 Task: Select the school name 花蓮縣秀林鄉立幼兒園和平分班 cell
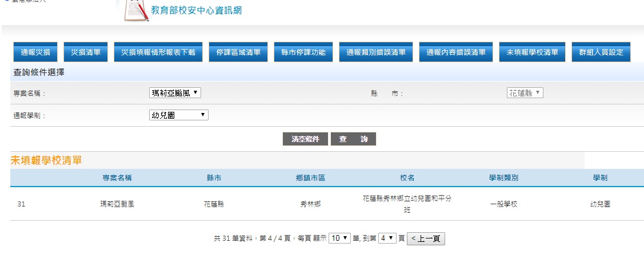tap(407, 203)
